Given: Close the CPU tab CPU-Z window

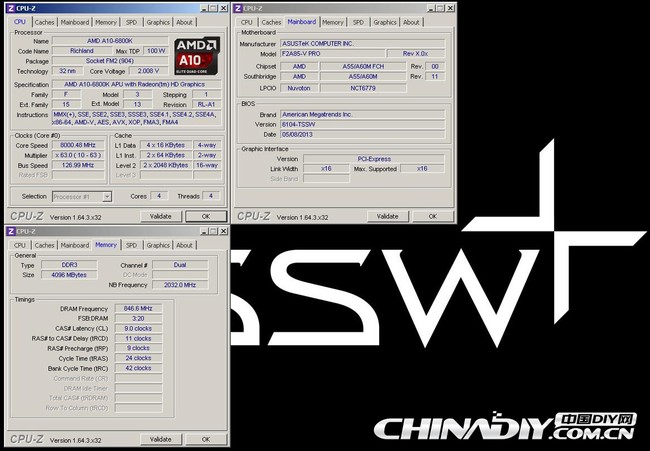Looking at the screenshot, I should click(223, 8).
